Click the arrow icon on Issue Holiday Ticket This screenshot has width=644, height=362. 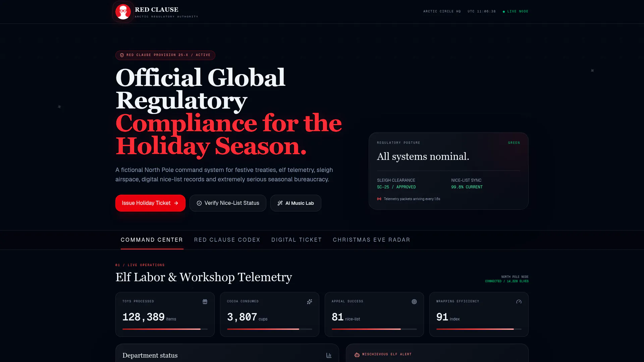176,203
